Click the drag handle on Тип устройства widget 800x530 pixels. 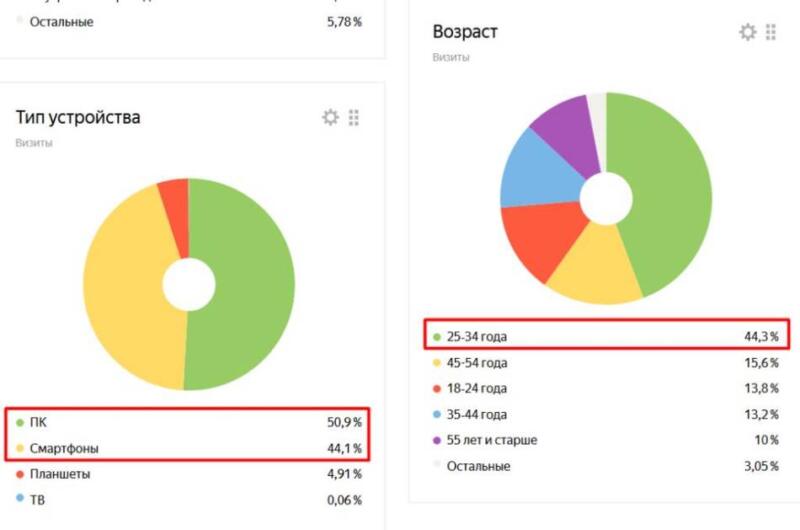353,118
